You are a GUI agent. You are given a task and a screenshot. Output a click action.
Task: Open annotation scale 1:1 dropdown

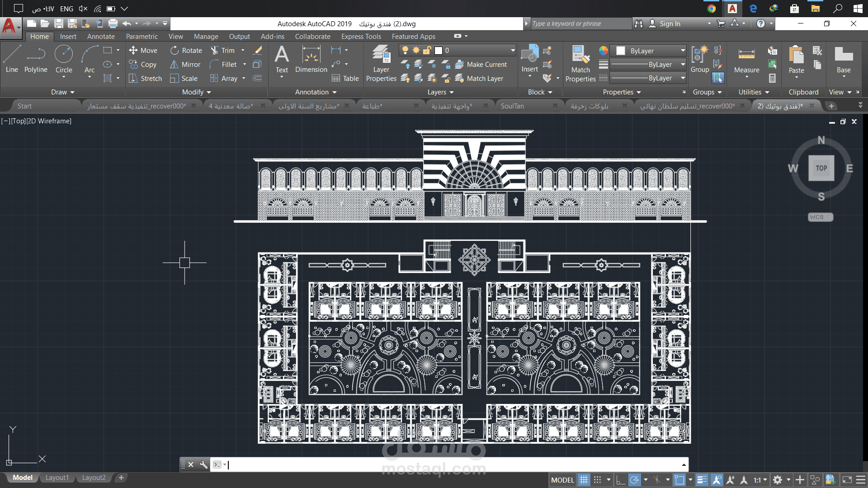(x=760, y=480)
